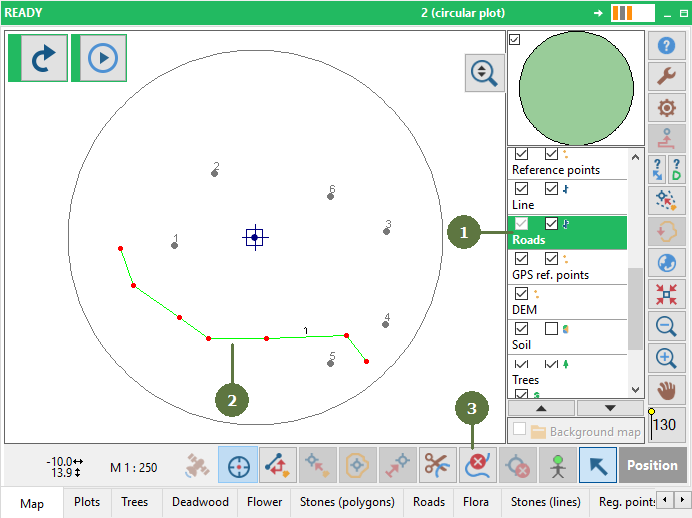Click the greyed orange polygon centre tool
692x518 pixels.
click(358, 465)
